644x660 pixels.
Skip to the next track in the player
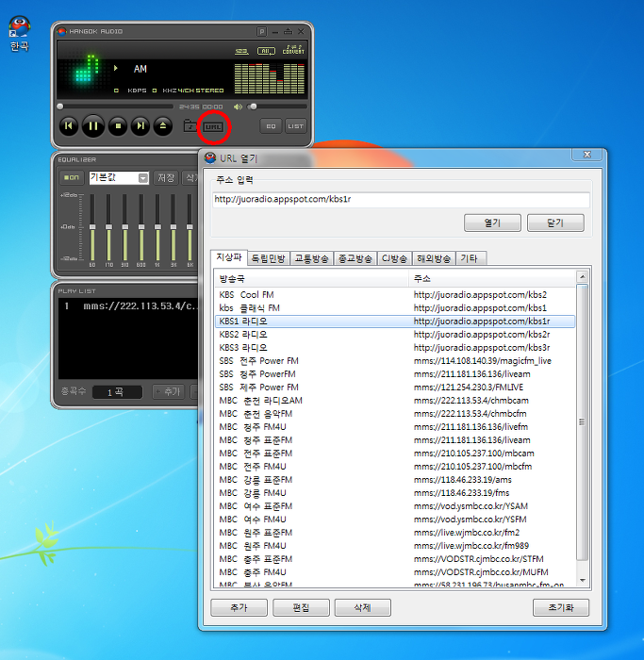pyautogui.click(x=140, y=125)
